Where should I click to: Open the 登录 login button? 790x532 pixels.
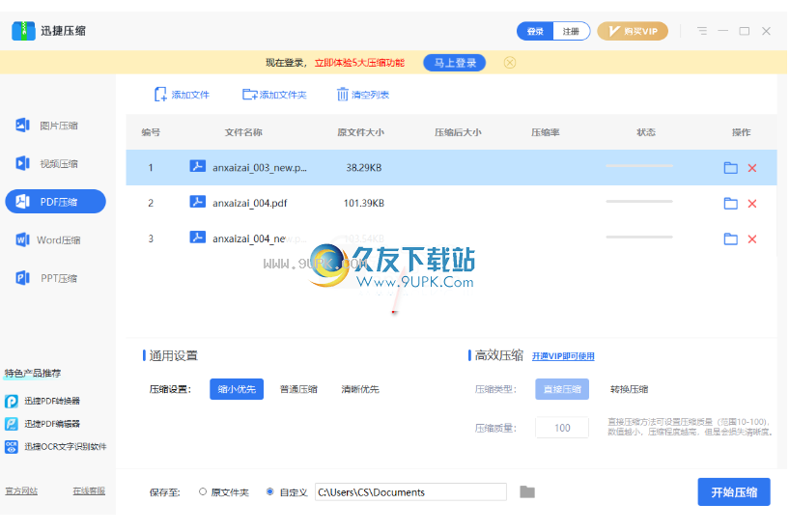click(x=535, y=31)
